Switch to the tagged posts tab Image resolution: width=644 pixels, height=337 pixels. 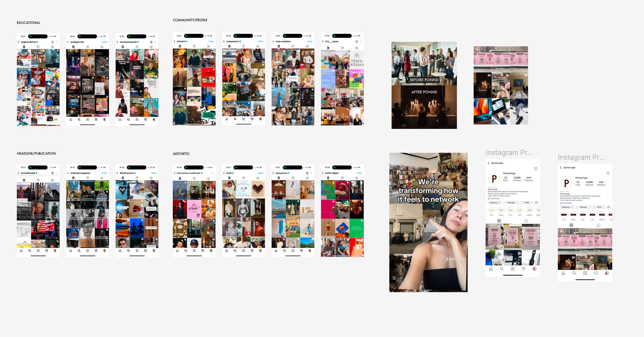pyautogui.click(x=527, y=221)
